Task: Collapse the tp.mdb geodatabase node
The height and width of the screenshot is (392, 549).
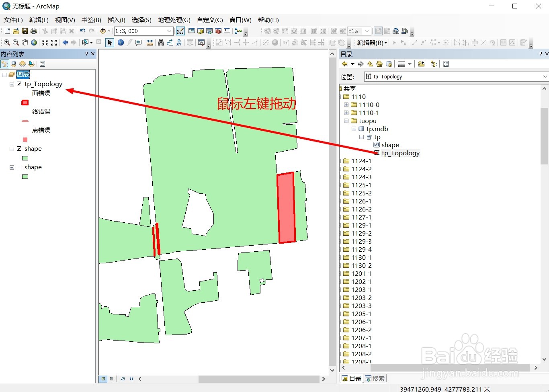Action: [x=354, y=129]
